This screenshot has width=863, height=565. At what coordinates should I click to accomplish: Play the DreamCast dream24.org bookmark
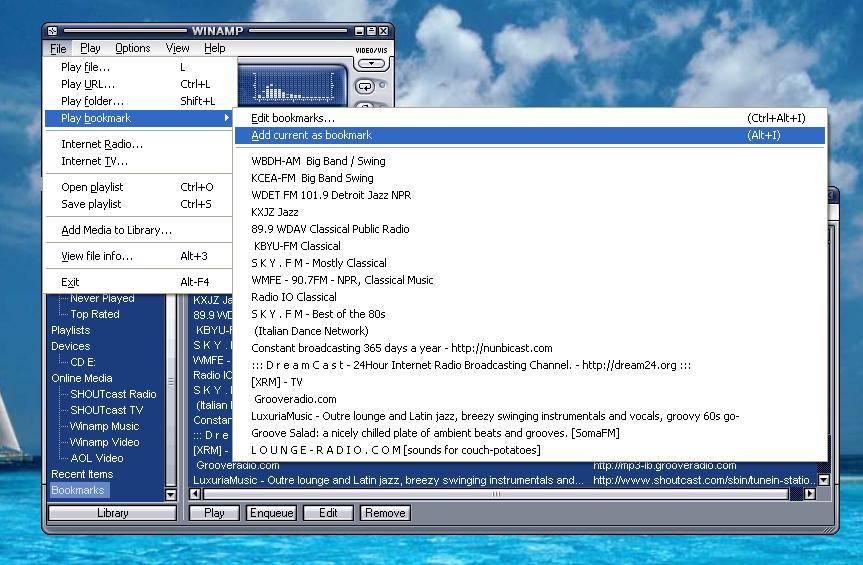[x=529, y=365]
